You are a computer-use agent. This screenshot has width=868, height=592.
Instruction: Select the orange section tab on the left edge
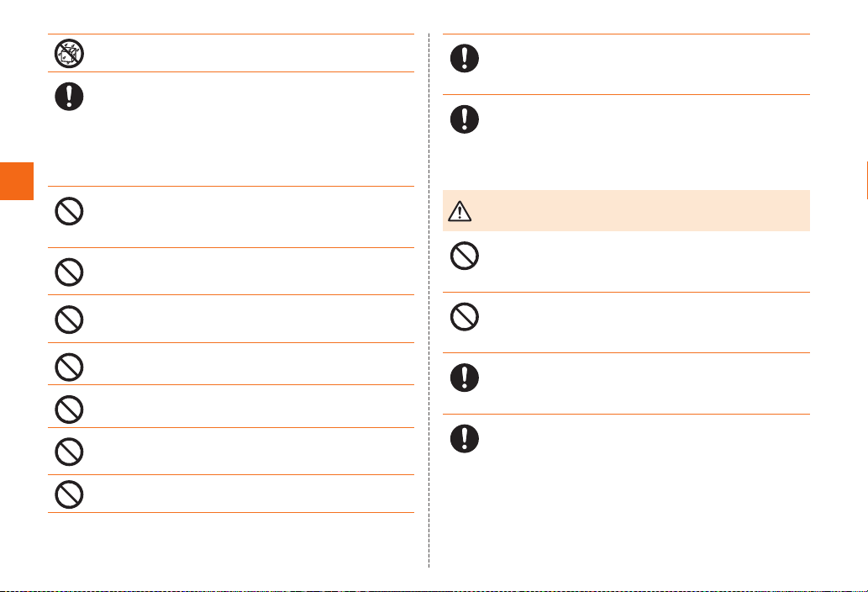[17, 181]
